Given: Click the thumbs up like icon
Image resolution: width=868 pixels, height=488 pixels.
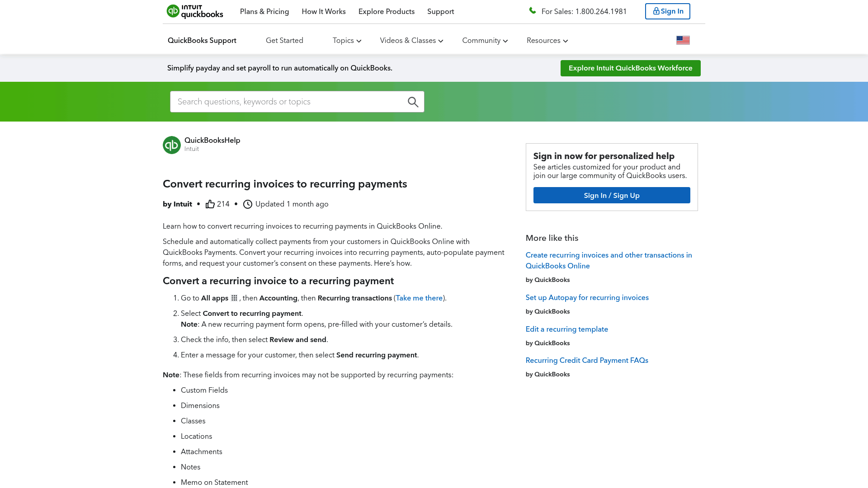Looking at the screenshot, I should [210, 204].
